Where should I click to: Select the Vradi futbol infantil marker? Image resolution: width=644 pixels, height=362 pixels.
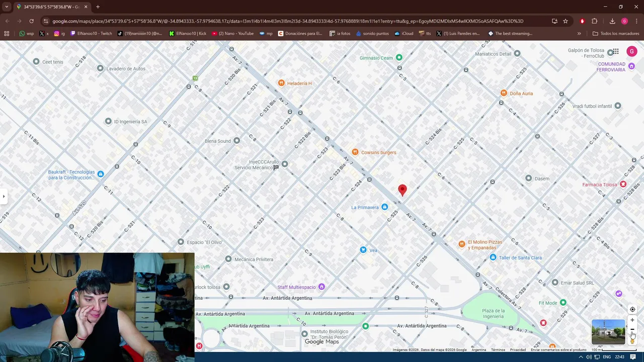618,106
